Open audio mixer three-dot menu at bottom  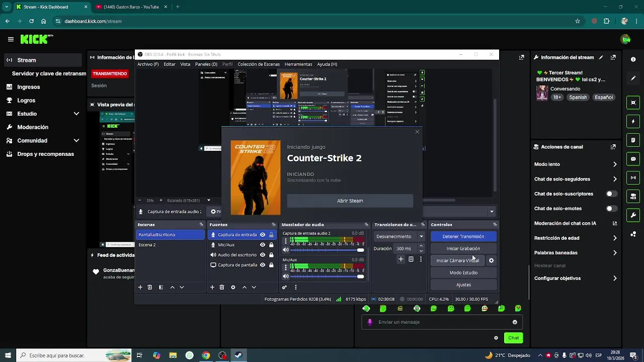coord(296,287)
